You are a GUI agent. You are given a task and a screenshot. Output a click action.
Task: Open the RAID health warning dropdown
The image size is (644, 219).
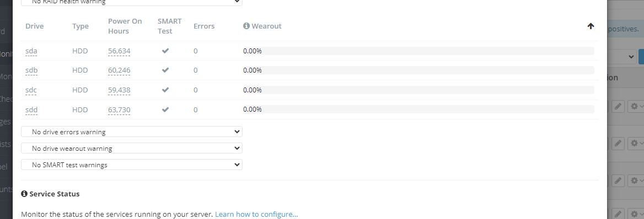(131, 2)
